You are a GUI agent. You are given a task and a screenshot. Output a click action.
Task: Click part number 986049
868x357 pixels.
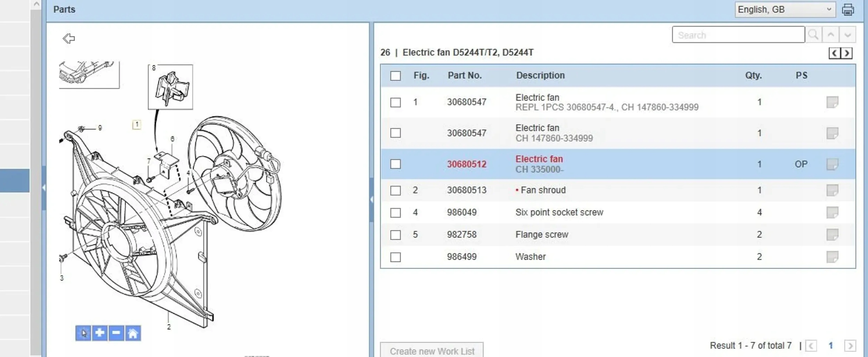pyautogui.click(x=462, y=212)
